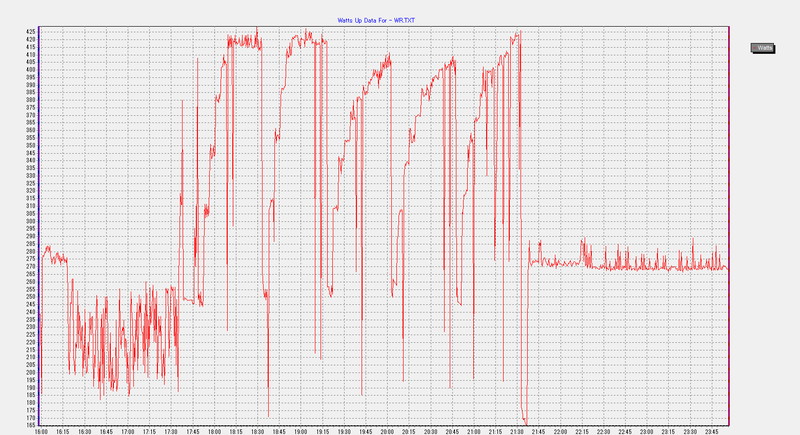The height and width of the screenshot is (435, 800).
Task: Click the 22:00 time axis label
Action: click(x=560, y=431)
